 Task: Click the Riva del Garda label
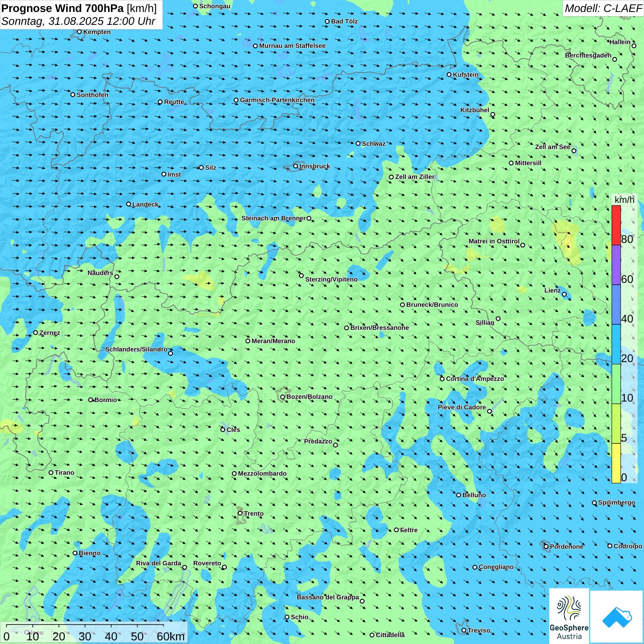[159, 563]
